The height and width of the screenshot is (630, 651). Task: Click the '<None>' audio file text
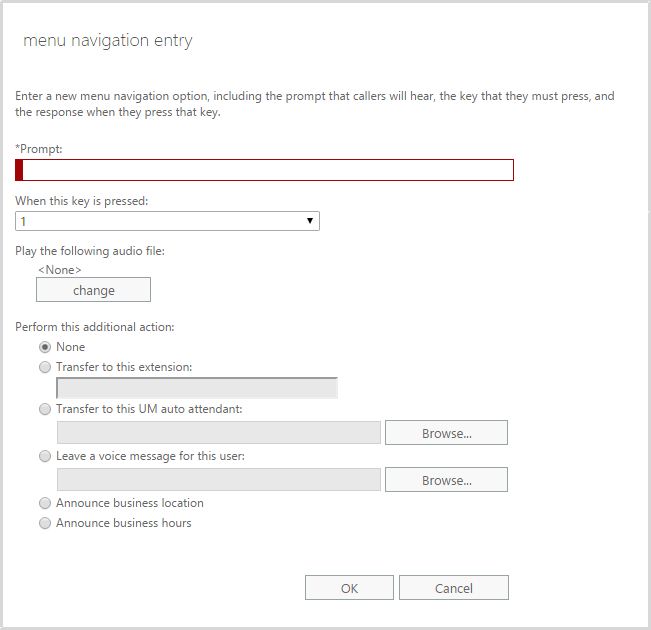click(60, 270)
